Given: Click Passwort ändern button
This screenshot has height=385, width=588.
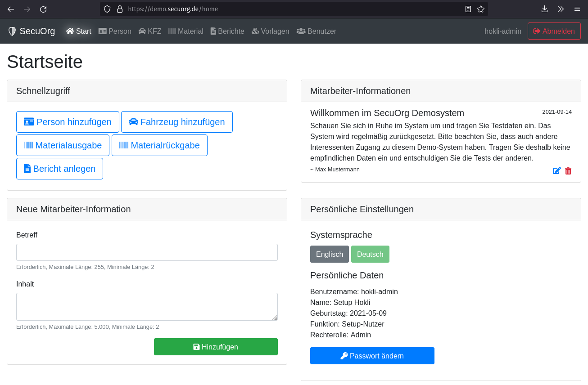Looking at the screenshot, I should (372, 356).
